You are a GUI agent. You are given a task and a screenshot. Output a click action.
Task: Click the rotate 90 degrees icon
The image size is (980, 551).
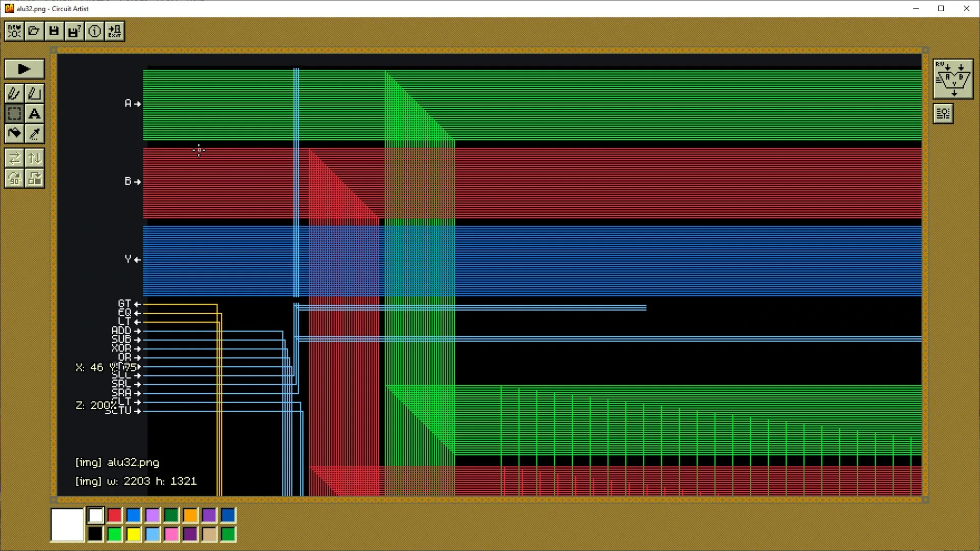(x=14, y=179)
